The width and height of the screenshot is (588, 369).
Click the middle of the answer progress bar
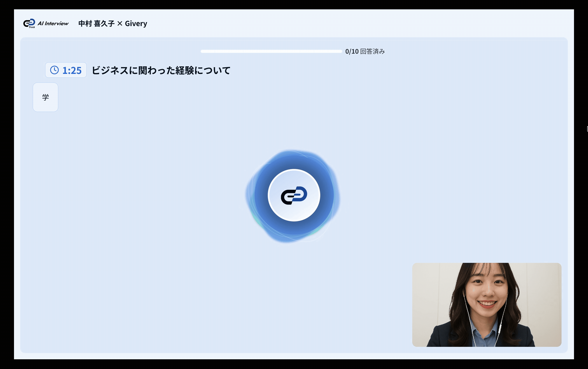click(x=271, y=51)
